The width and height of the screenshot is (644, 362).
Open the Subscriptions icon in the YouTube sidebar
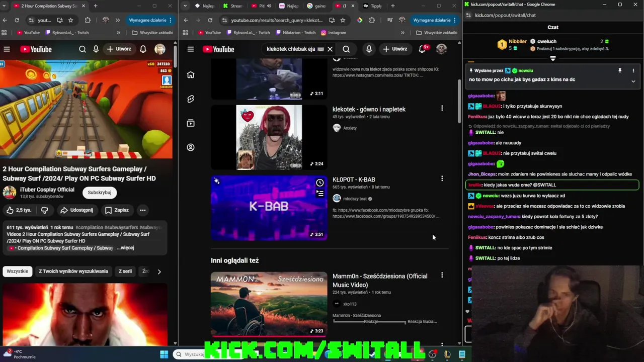point(191,123)
